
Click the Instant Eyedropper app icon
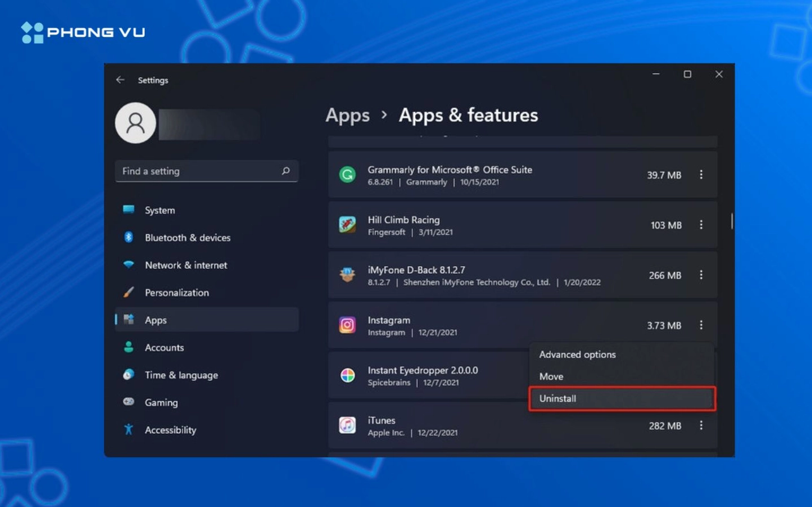347,375
